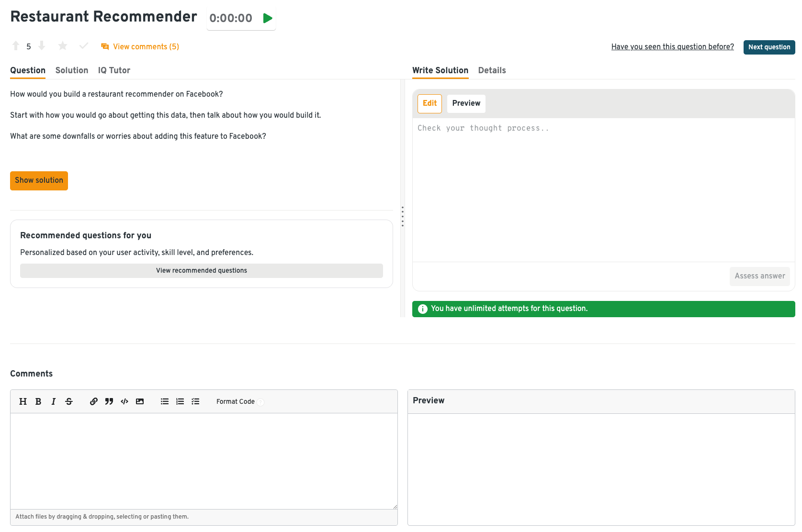Toggle bold in the comment editor
The width and height of the screenshot is (802, 532).
tap(38, 401)
